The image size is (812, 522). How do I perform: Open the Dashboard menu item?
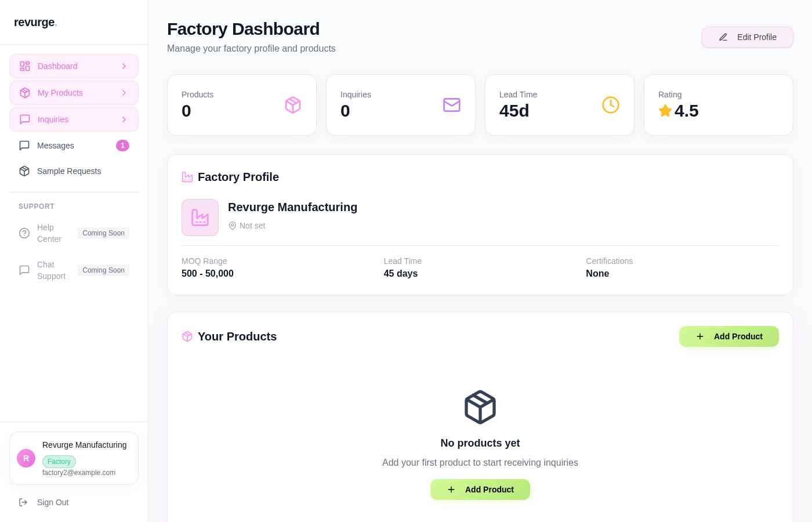pos(74,66)
